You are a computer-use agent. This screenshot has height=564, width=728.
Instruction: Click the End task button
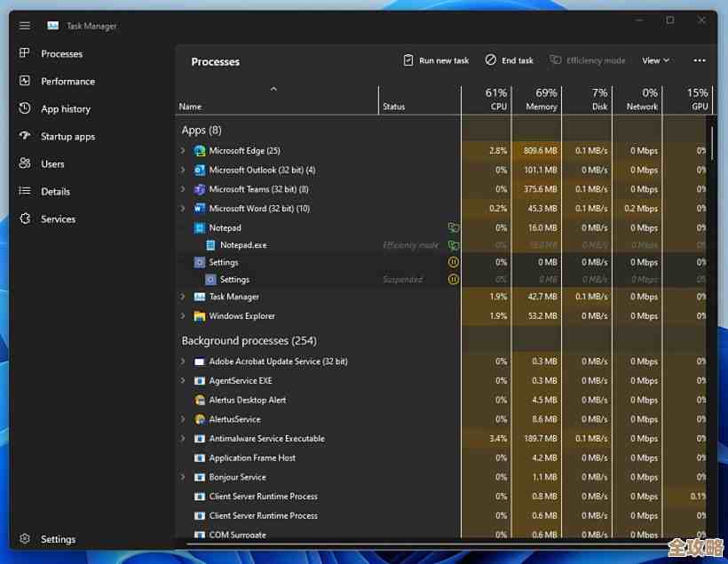(x=509, y=60)
